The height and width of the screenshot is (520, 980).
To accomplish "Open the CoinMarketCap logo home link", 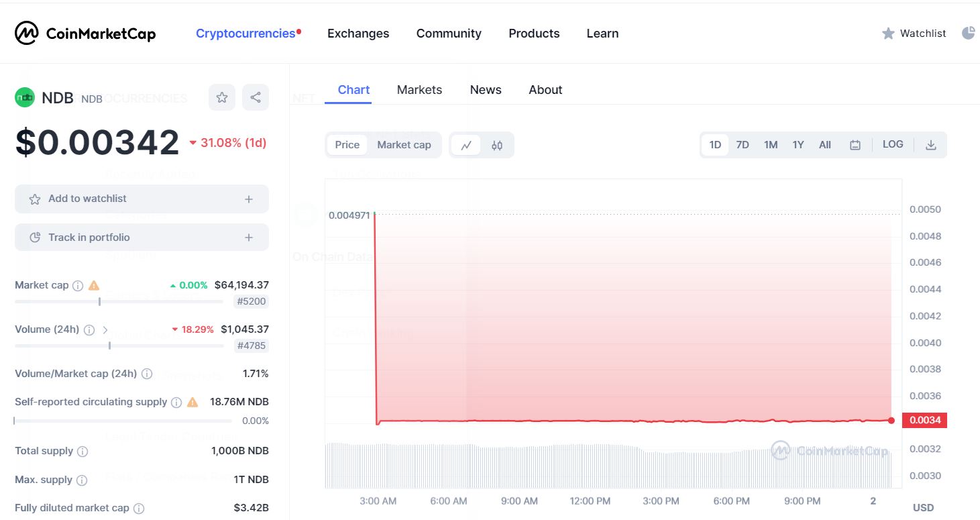I will point(85,33).
